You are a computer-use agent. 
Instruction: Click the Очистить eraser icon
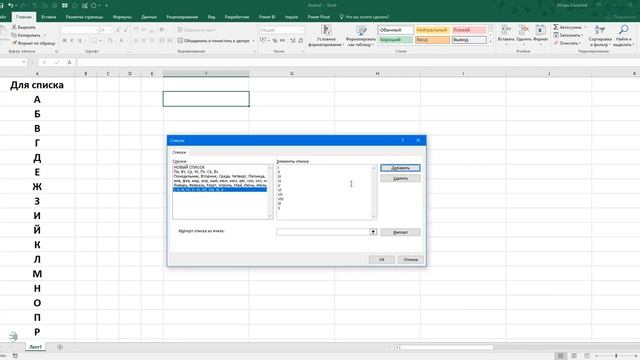point(556,43)
